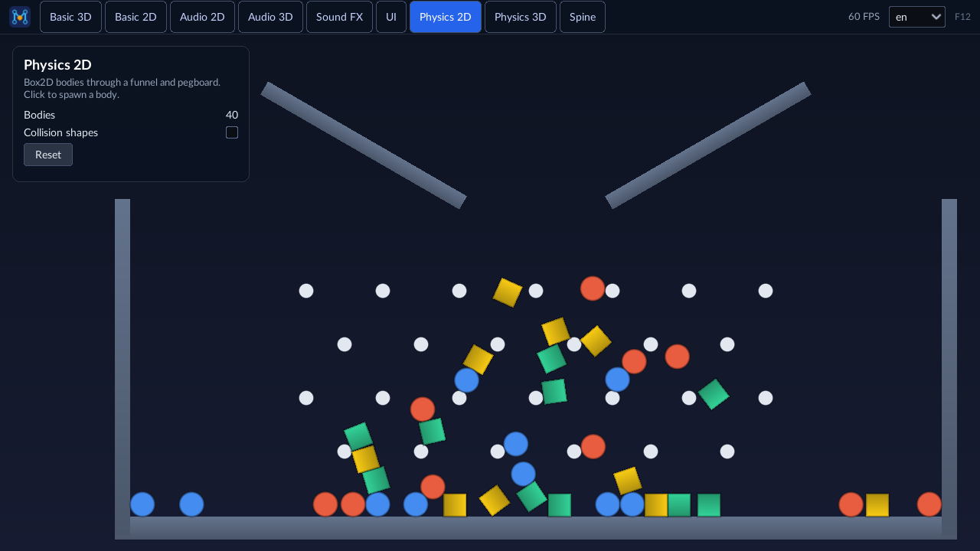This screenshot has height=551, width=980.
Task: Click the 60 FPS counter
Action: click(864, 17)
